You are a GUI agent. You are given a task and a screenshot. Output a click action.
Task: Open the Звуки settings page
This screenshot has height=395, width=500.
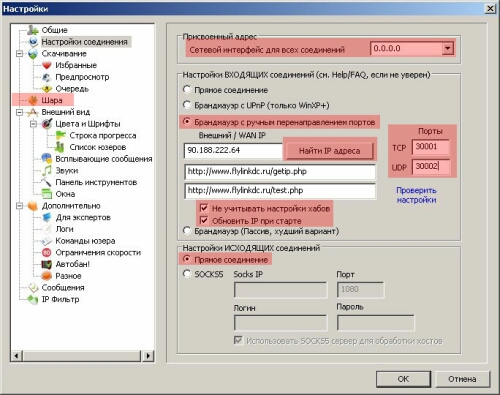click(x=67, y=171)
